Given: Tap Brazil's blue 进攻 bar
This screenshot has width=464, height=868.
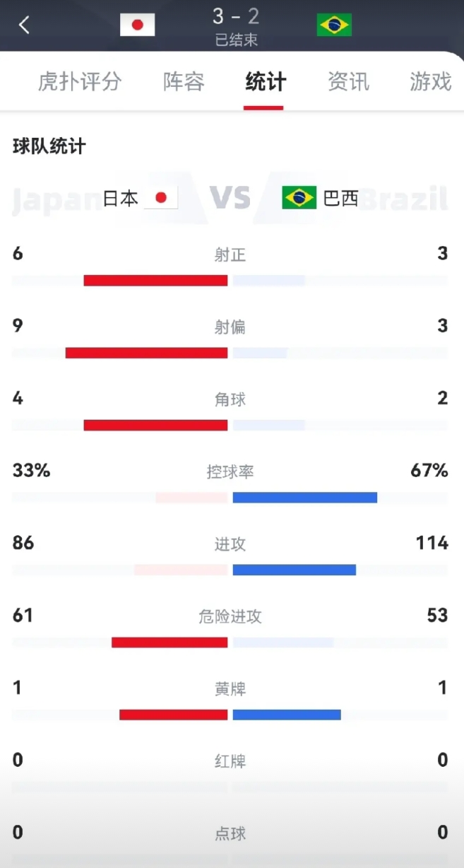Looking at the screenshot, I should click(294, 570).
